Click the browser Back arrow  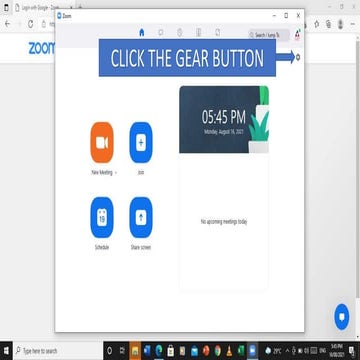[x=8, y=24]
